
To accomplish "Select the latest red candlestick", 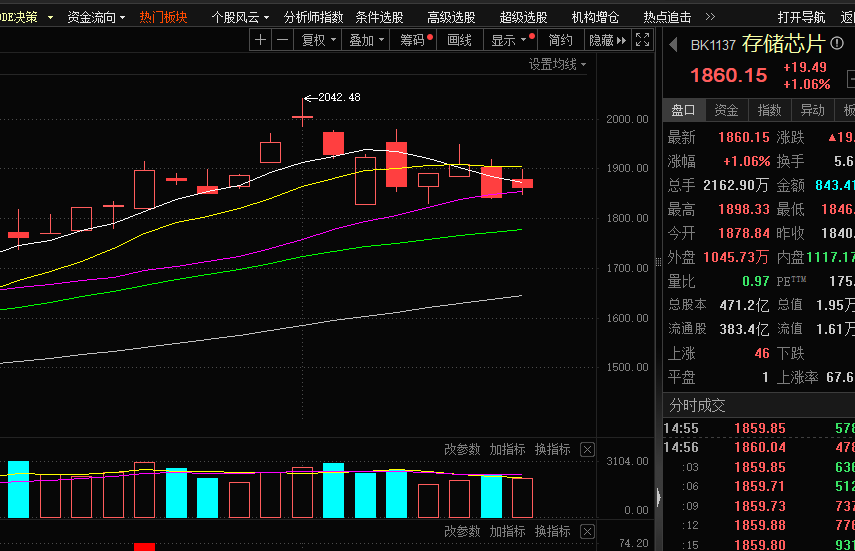I will 522,183.
